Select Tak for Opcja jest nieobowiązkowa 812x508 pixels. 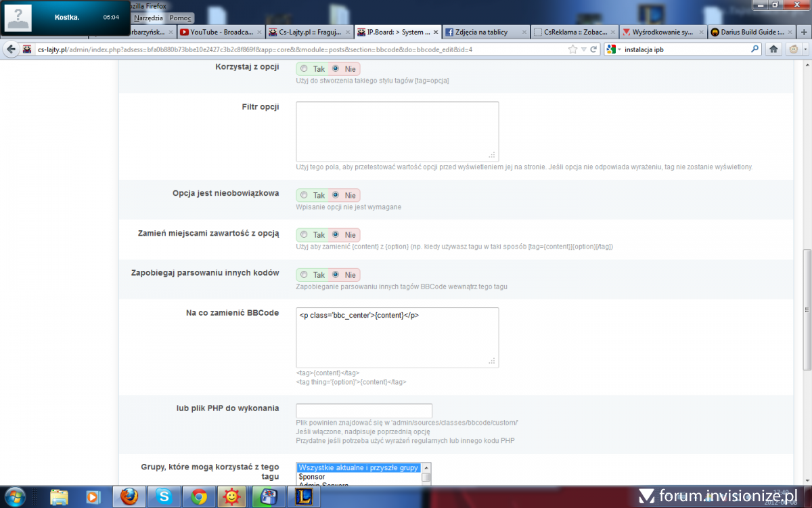coord(304,195)
